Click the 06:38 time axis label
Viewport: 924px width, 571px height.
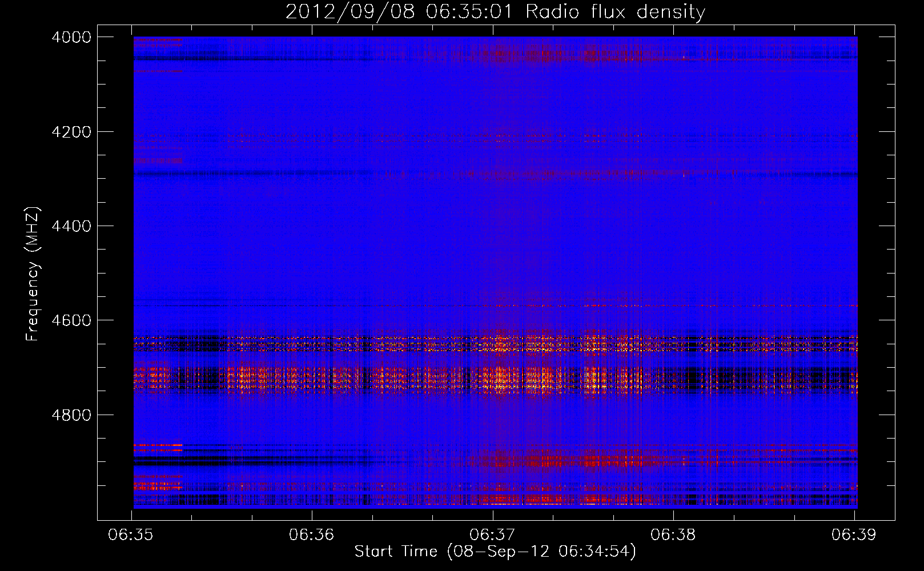coord(673,535)
